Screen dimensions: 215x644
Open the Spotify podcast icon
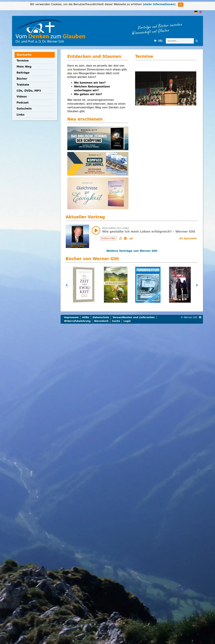(x=125, y=238)
